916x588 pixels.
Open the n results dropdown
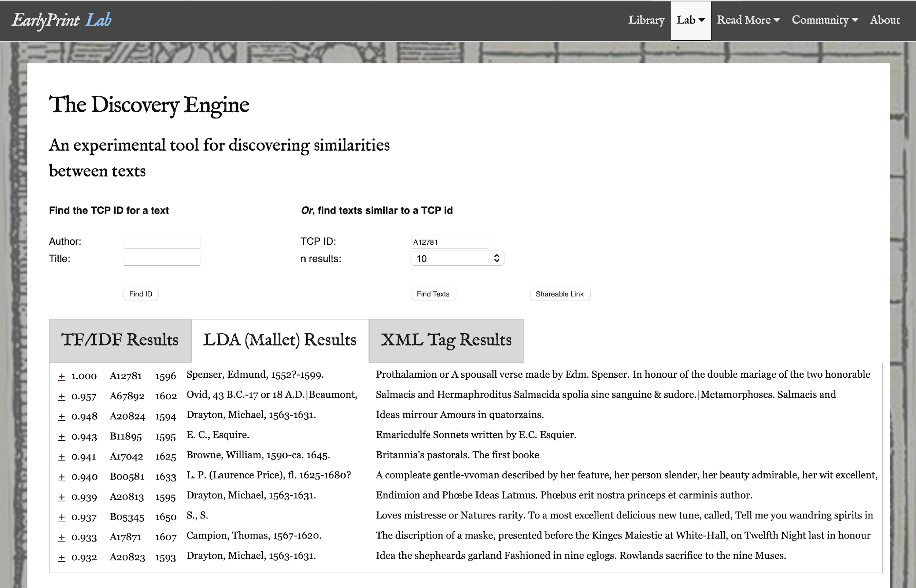(457, 259)
